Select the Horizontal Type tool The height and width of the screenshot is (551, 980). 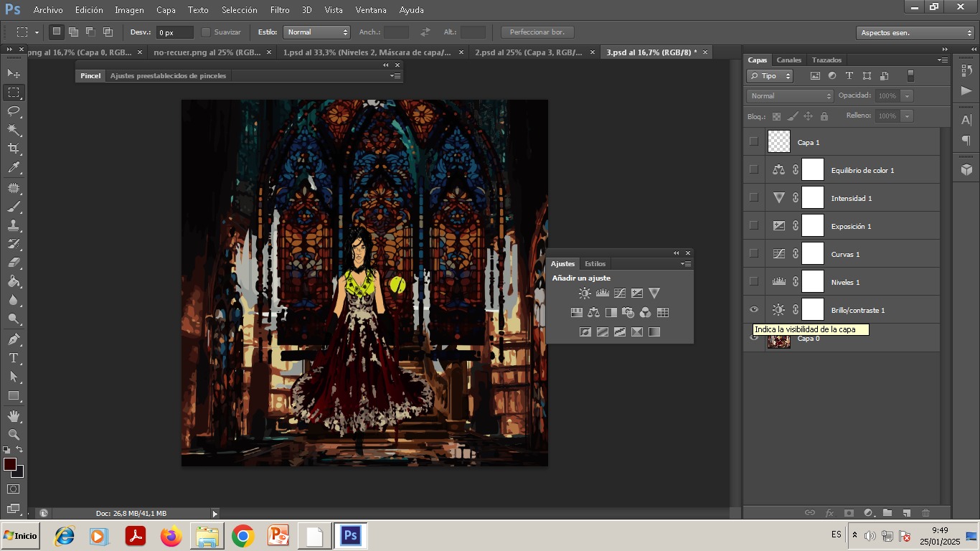(14, 358)
